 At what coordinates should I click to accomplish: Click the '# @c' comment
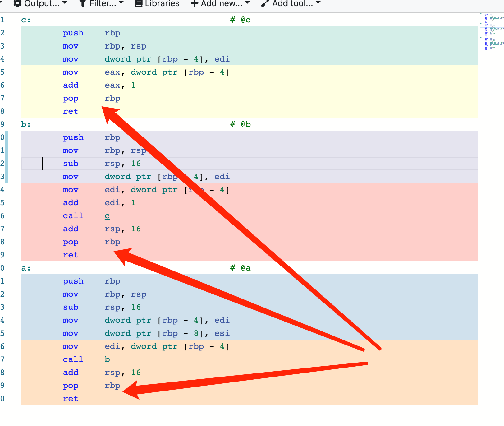coord(240,20)
